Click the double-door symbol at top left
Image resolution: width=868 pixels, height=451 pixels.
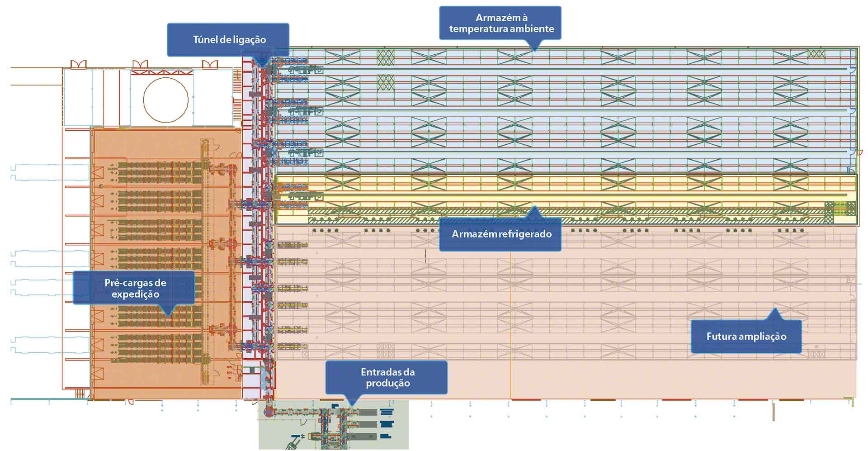[78, 64]
